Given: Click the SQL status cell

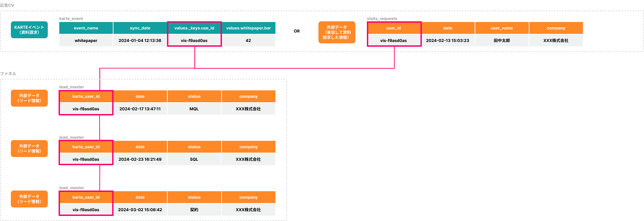Looking at the screenshot, I should [194, 159].
